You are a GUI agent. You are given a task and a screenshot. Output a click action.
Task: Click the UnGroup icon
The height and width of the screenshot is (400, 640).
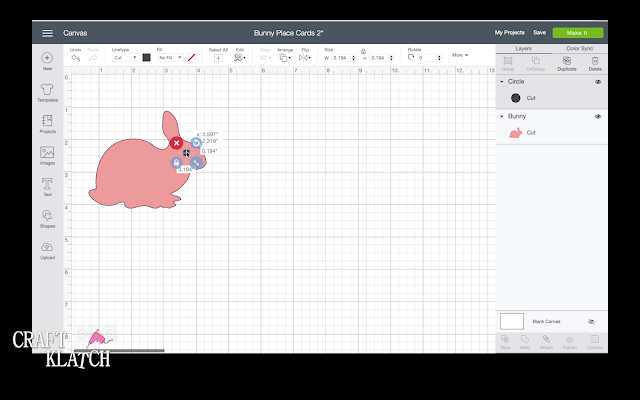(536, 64)
